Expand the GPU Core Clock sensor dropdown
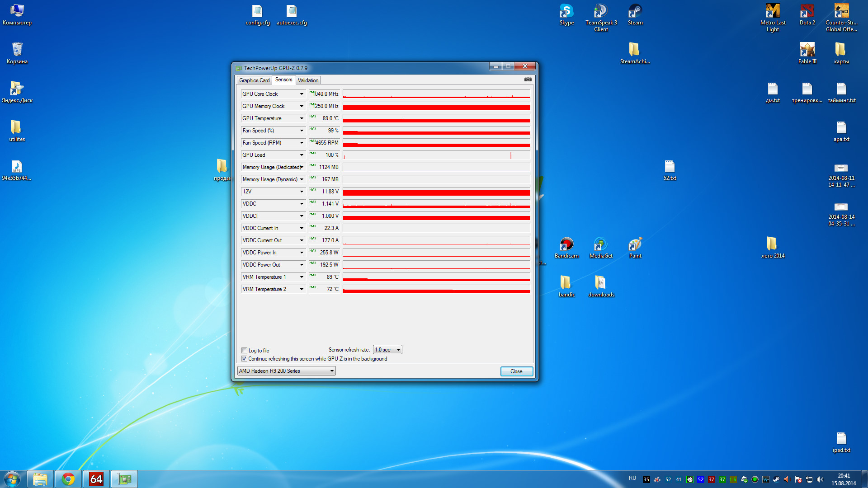This screenshot has width=868, height=488. point(302,94)
